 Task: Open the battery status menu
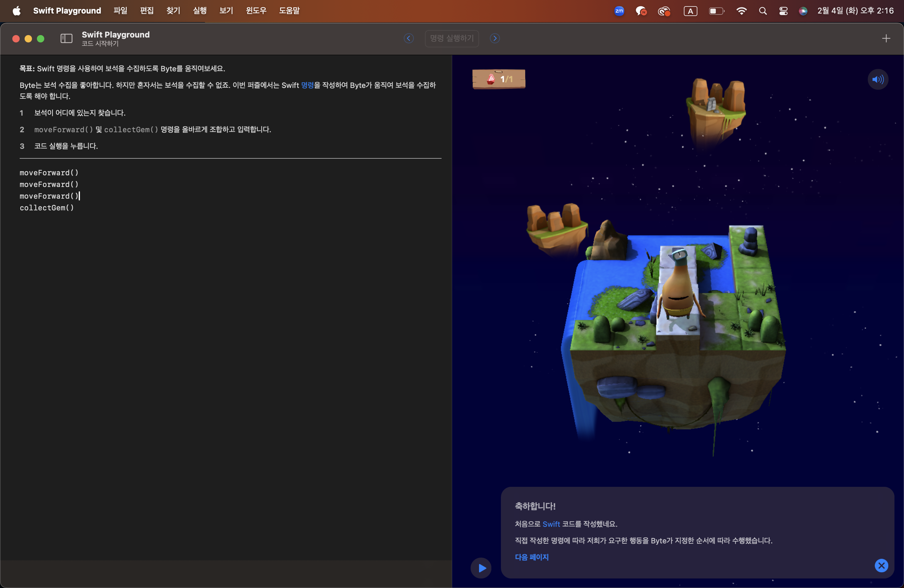click(716, 11)
